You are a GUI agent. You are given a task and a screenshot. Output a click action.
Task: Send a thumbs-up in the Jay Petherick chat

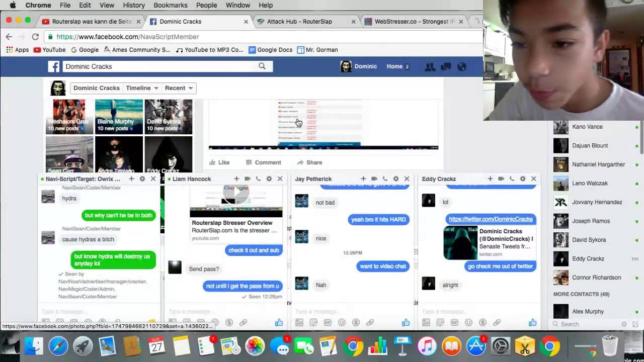point(406,322)
